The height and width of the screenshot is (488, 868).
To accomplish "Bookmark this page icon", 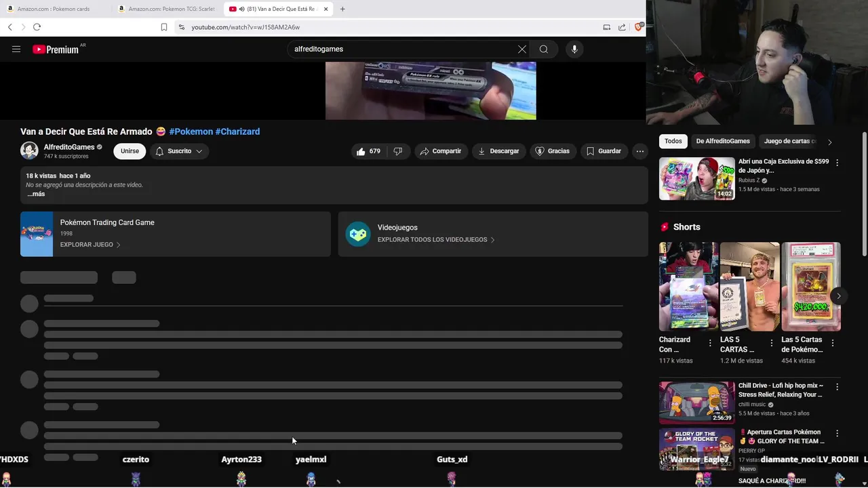I will point(164,27).
